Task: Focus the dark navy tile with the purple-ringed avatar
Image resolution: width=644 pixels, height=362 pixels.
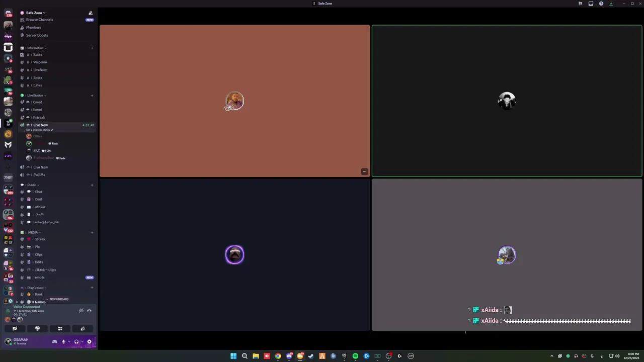Action: coord(234,255)
